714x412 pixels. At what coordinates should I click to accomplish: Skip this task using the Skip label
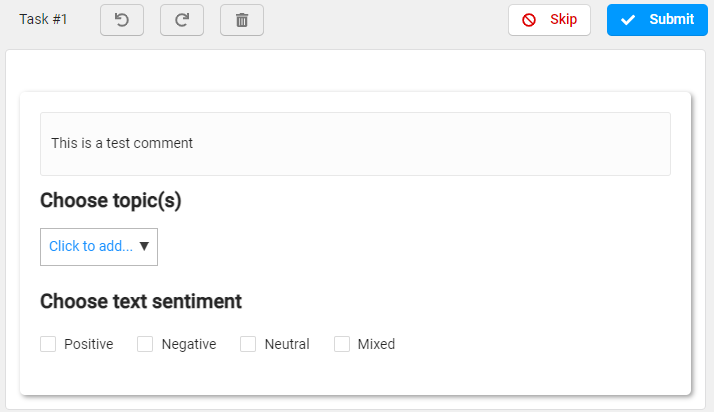[563, 19]
